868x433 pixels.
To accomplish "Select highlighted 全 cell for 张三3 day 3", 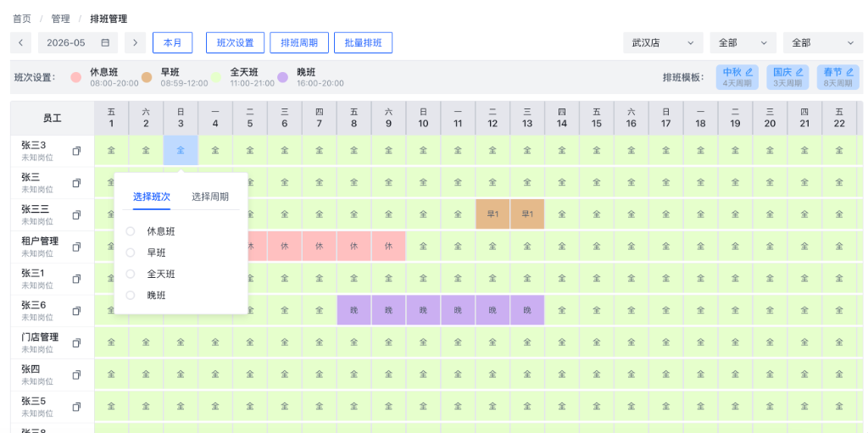I will click(181, 150).
